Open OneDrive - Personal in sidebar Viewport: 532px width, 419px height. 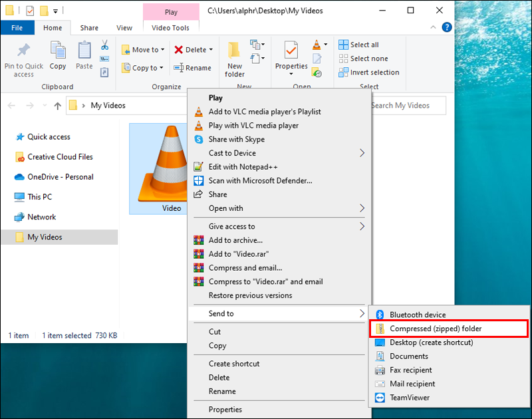coord(55,177)
